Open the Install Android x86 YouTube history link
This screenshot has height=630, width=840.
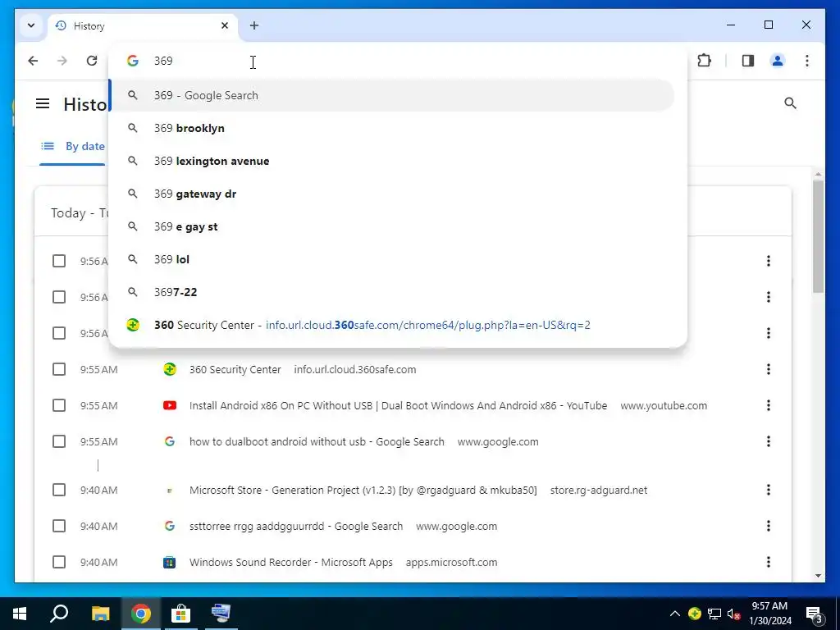click(x=398, y=405)
